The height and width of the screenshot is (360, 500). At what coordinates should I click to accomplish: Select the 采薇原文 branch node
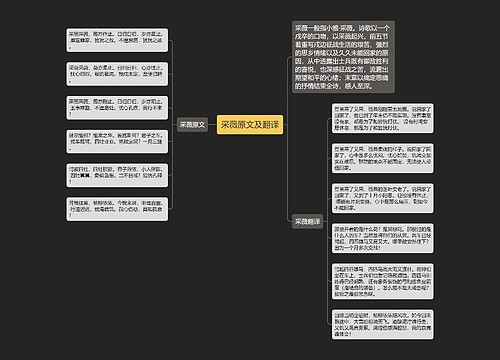192,125
